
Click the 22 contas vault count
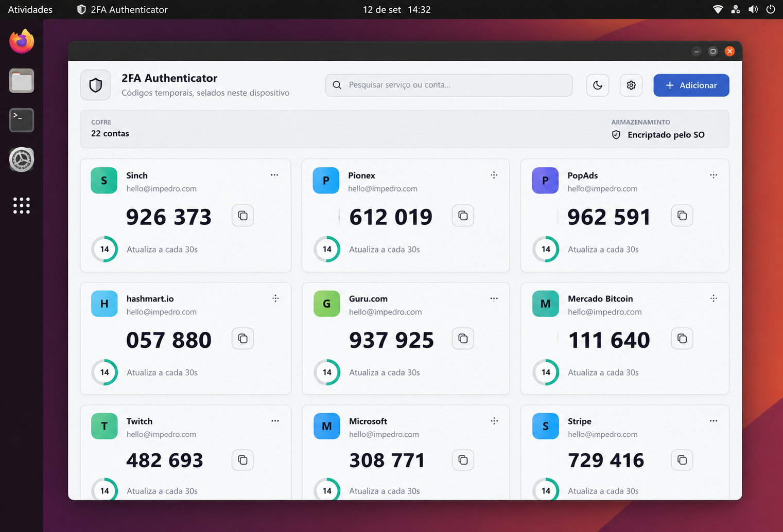(x=110, y=134)
